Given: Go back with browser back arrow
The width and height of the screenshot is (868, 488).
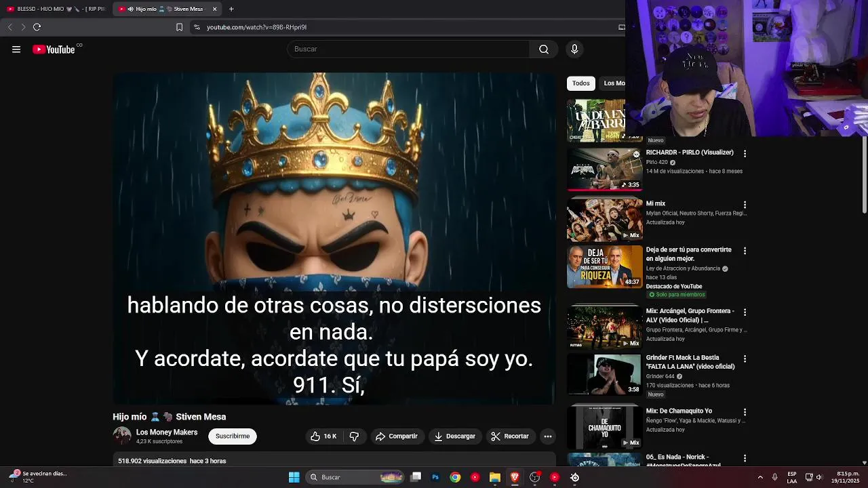Looking at the screenshot, I should (x=9, y=27).
